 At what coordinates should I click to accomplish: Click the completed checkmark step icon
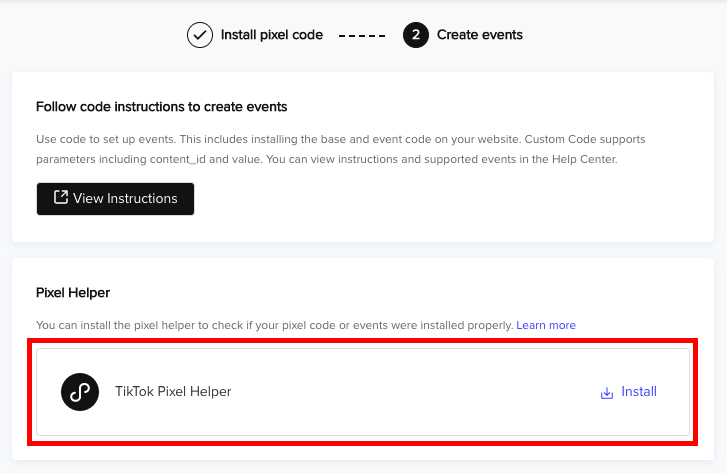(200, 35)
